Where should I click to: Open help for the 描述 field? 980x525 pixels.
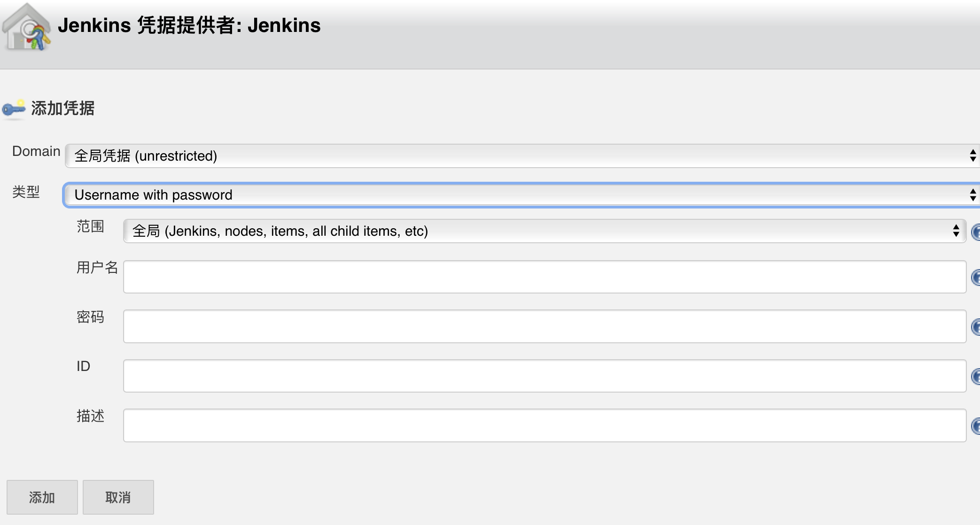pos(976,426)
